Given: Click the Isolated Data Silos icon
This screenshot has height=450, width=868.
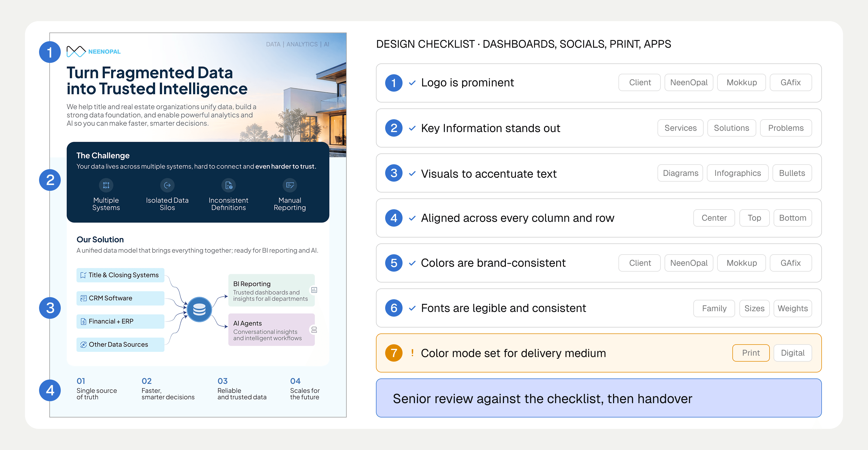Looking at the screenshot, I should coord(167,185).
